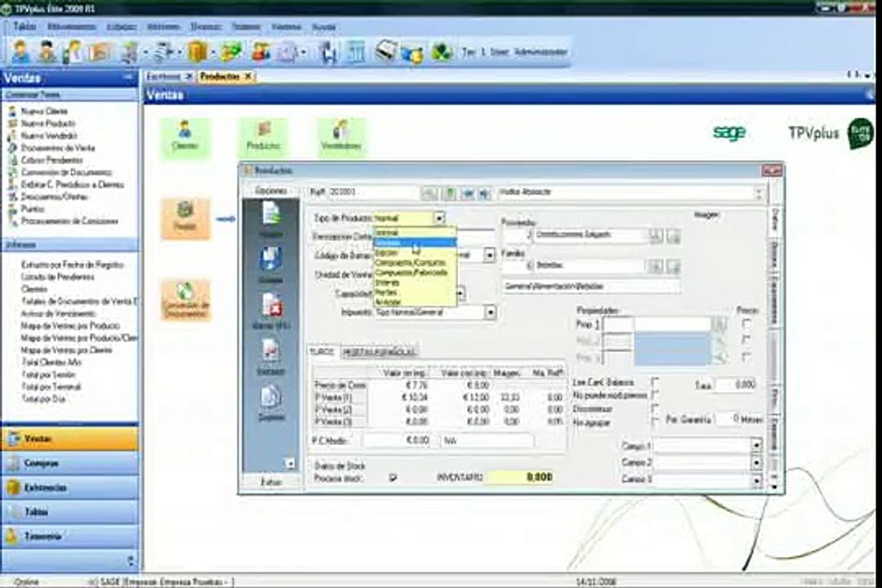The width and height of the screenshot is (882, 588).
Task: Click the next record arrow icon
Action: (x=485, y=193)
